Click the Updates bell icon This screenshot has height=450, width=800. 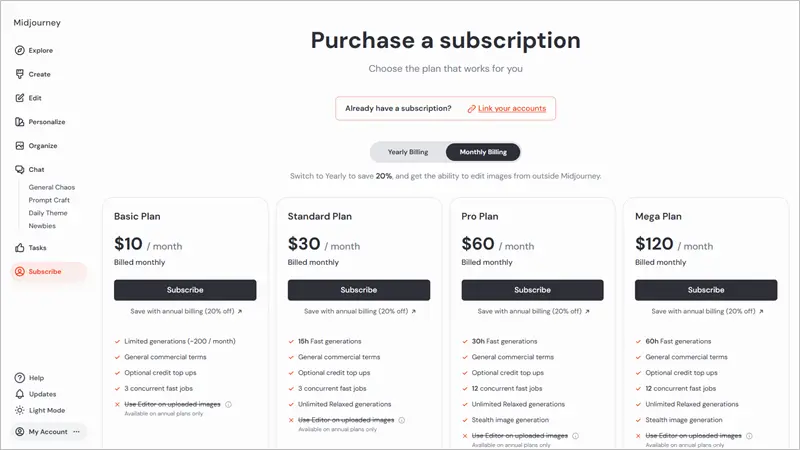tap(20, 394)
